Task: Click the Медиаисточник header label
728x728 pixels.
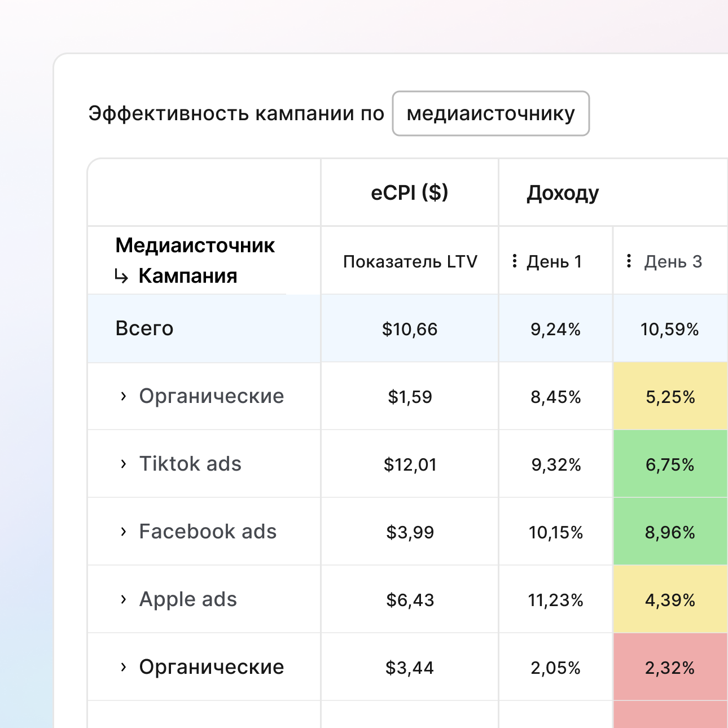Action: pyautogui.click(x=195, y=245)
